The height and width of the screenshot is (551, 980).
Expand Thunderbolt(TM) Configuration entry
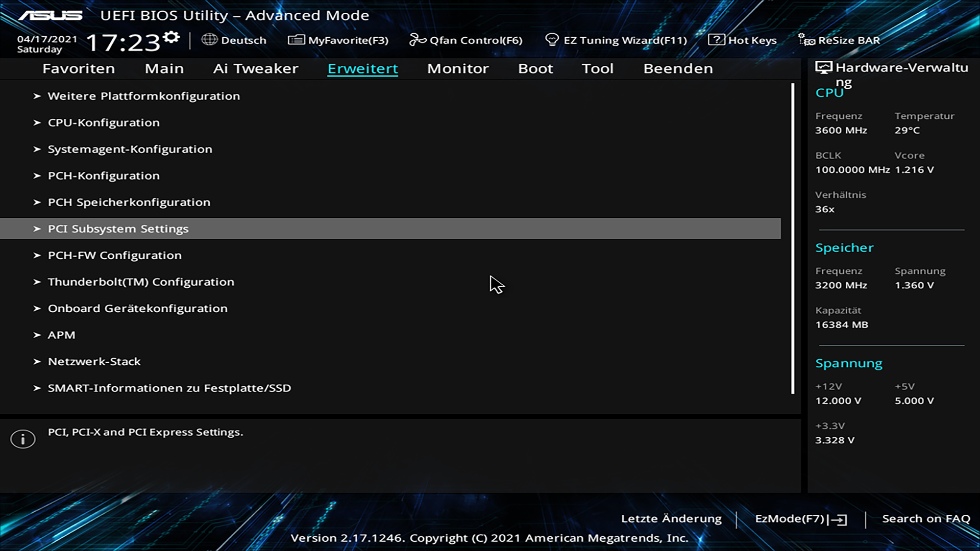point(141,282)
